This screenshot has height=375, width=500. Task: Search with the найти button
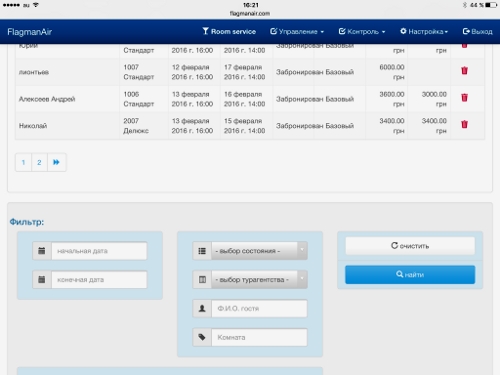(410, 275)
